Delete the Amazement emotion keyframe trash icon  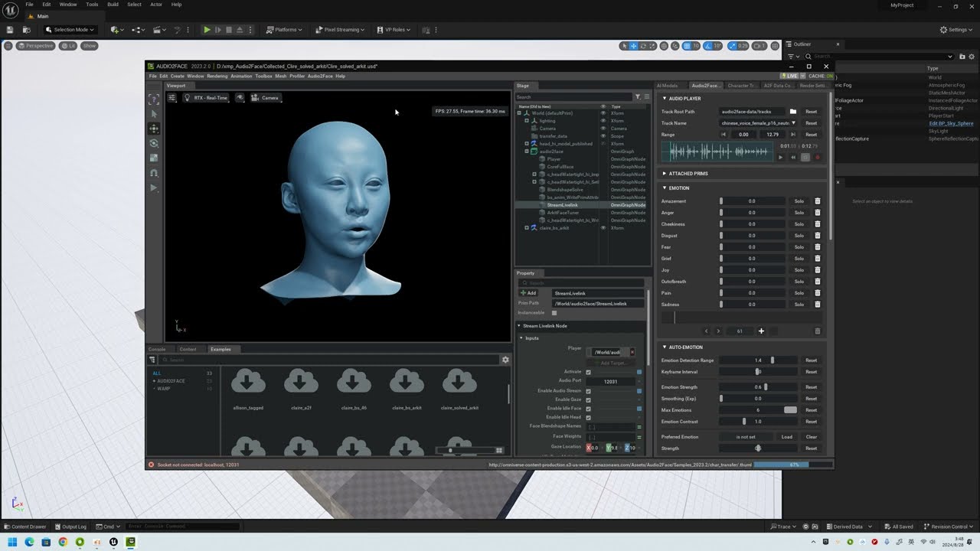pyautogui.click(x=817, y=201)
